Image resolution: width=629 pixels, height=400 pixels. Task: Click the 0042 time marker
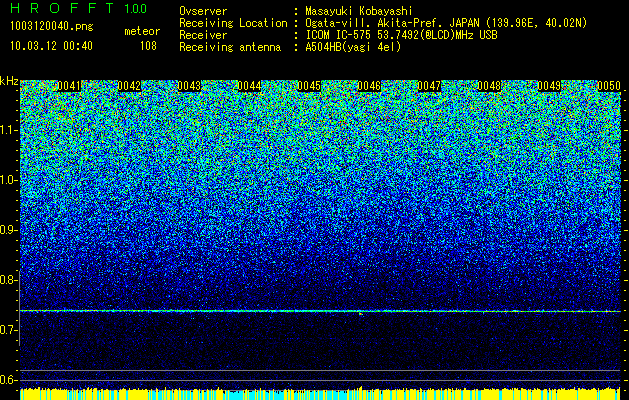point(129,86)
